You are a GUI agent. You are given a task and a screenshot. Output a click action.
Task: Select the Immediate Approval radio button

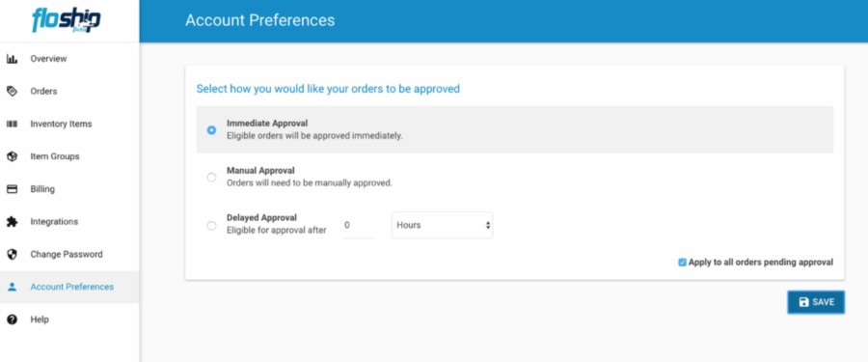[x=211, y=130]
